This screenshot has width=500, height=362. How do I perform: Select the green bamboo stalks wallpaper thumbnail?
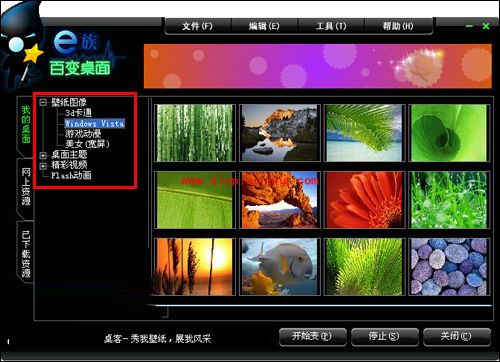(x=195, y=133)
